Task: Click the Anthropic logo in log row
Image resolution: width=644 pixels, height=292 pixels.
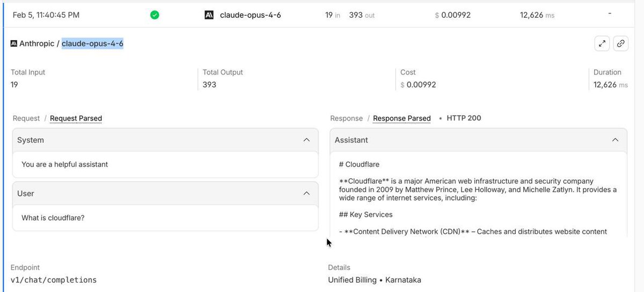Action: (x=209, y=15)
